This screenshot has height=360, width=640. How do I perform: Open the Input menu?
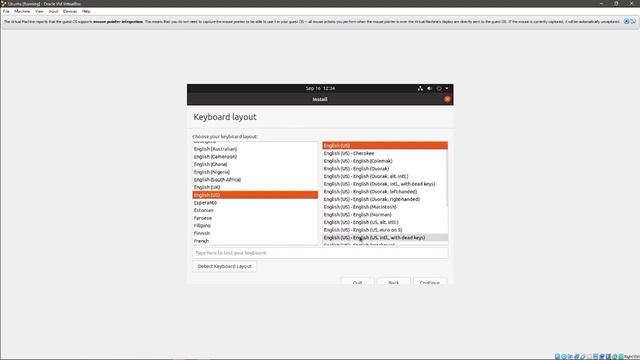(x=53, y=11)
